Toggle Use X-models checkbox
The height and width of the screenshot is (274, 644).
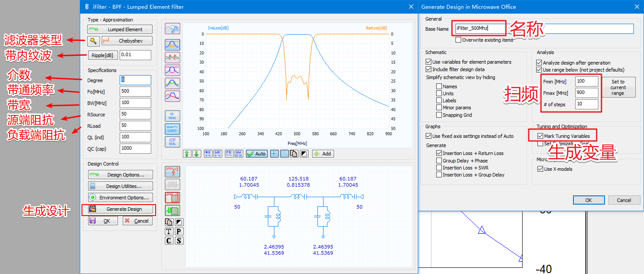(540, 169)
